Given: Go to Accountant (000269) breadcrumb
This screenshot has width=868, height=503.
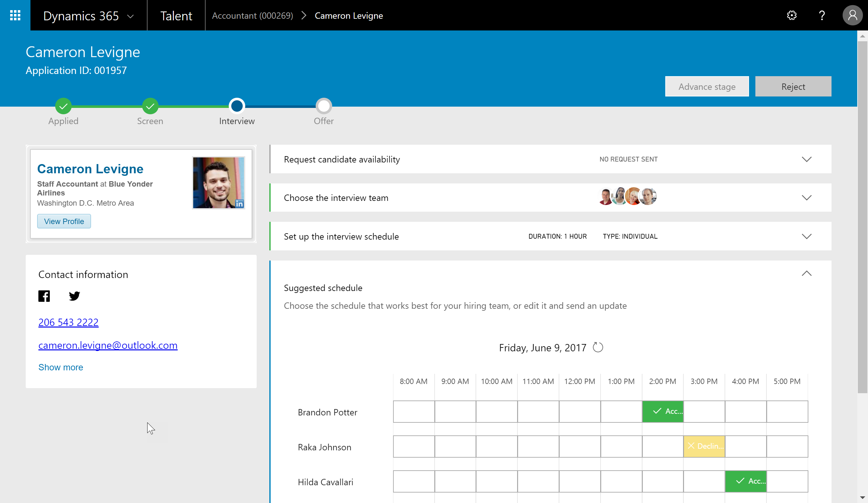Looking at the screenshot, I should pos(253,16).
